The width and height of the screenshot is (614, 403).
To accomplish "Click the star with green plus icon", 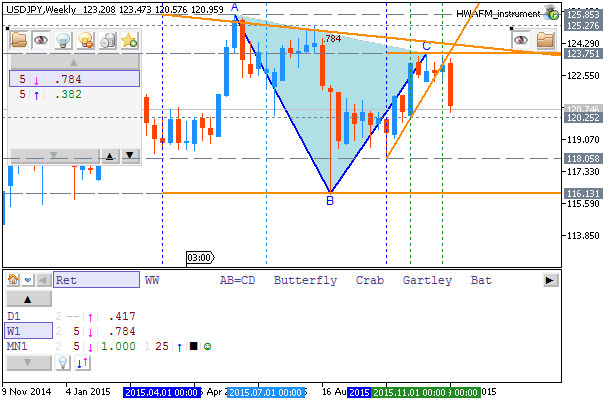I will click(129, 40).
